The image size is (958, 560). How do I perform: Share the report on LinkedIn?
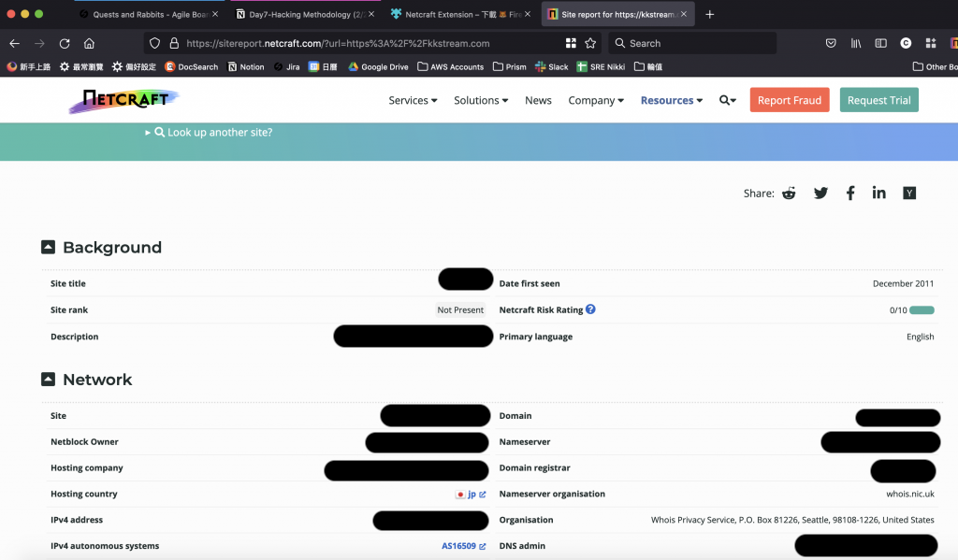tap(878, 193)
